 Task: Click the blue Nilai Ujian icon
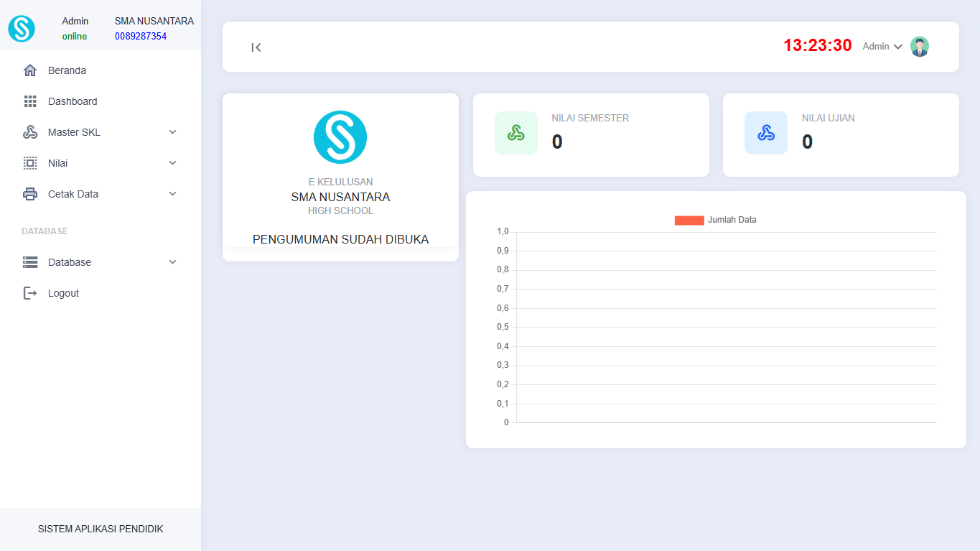pyautogui.click(x=765, y=133)
